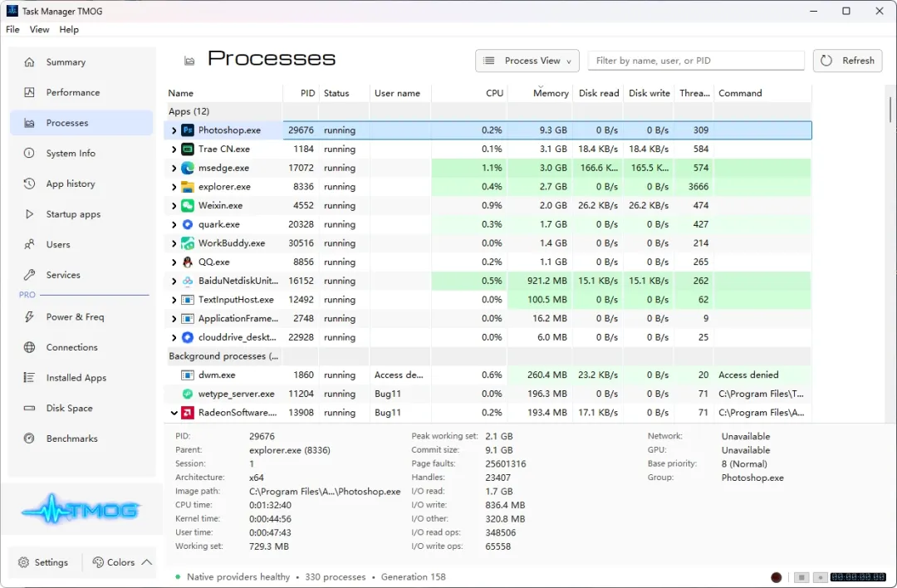Viewport: 897px width, 588px height.
Task: Expand the Colors panel chevron
Action: tap(146, 562)
